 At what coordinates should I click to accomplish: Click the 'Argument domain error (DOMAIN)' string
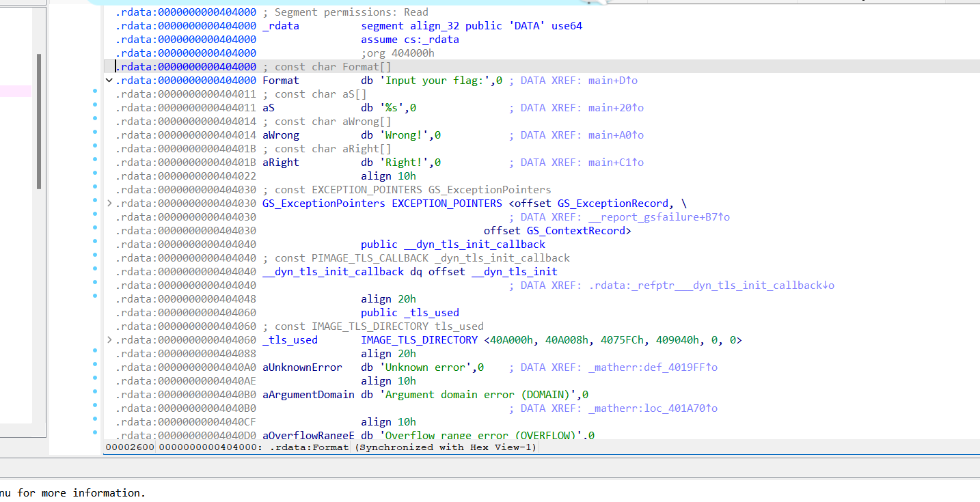[478, 395]
